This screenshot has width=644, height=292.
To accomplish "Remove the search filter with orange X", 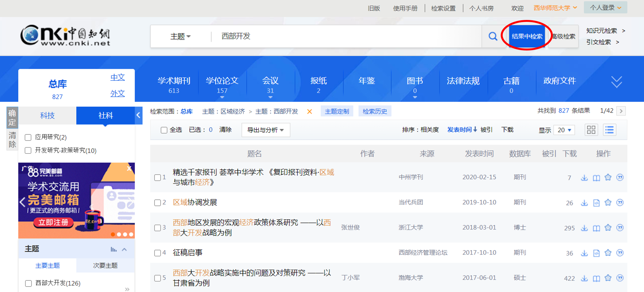I will (x=309, y=112).
